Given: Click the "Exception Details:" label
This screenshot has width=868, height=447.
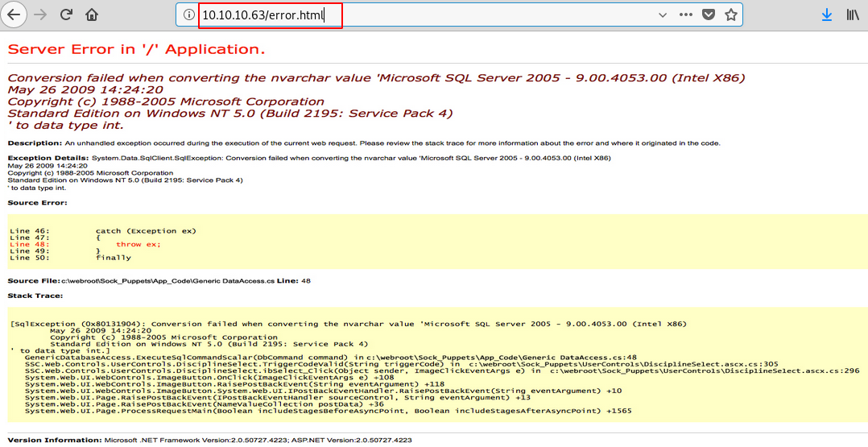Looking at the screenshot, I should [x=48, y=158].
